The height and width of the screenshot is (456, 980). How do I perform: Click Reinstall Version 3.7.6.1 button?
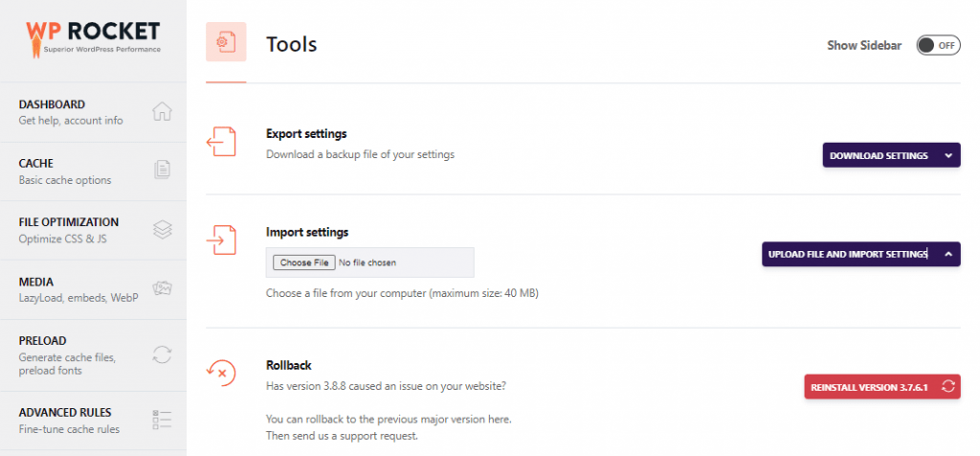point(881,387)
